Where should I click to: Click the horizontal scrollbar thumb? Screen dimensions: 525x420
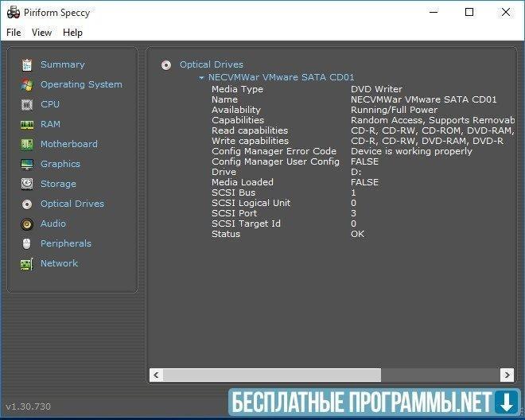272,375
